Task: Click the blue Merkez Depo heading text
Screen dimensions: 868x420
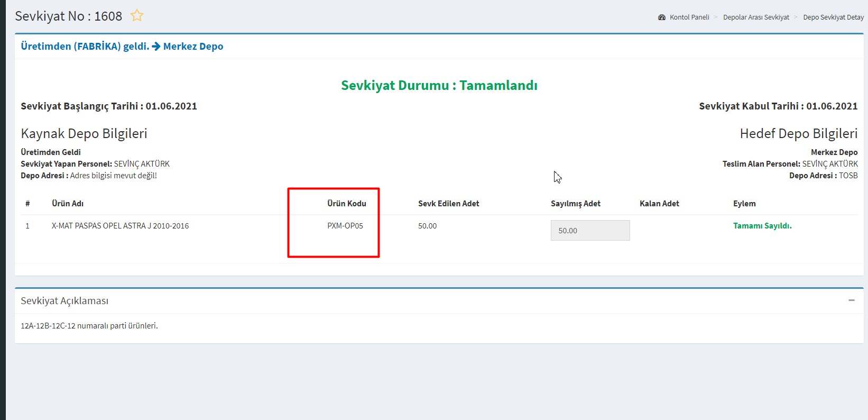Action: [x=193, y=47]
